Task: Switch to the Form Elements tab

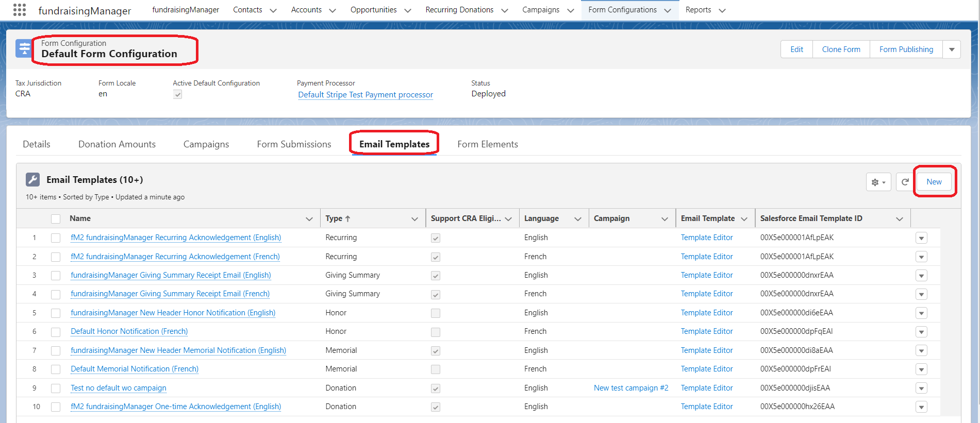Action: click(x=488, y=144)
